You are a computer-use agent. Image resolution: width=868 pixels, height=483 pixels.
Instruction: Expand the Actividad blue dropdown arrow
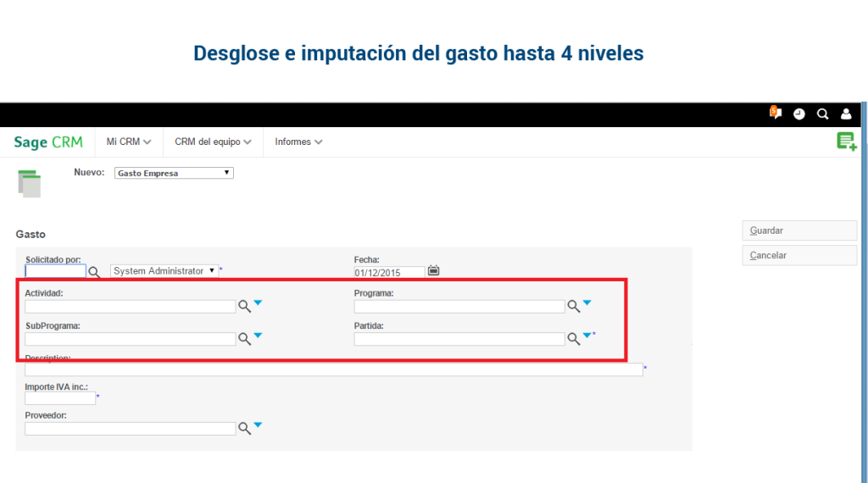[x=258, y=303]
